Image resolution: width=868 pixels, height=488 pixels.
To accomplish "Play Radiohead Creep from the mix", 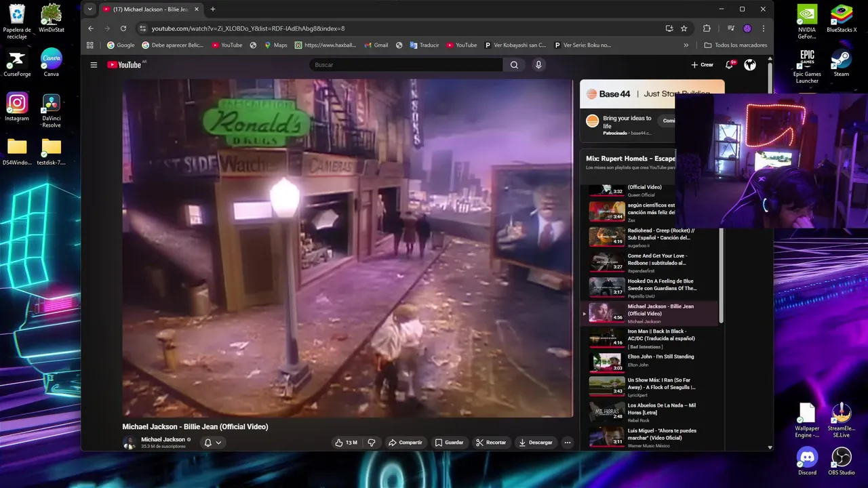I will (x=650, y=237).
